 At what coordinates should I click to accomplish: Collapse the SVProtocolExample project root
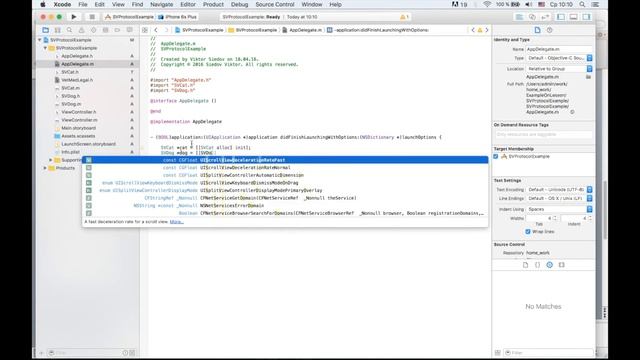click(40, 40)
